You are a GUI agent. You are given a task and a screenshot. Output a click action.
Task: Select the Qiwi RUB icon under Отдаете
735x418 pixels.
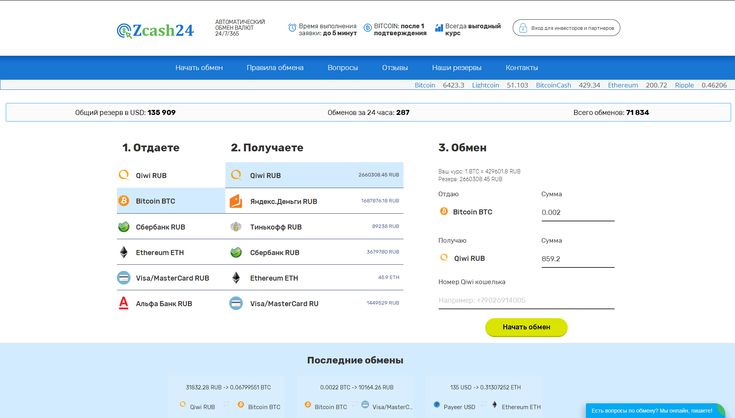[124, 175]
